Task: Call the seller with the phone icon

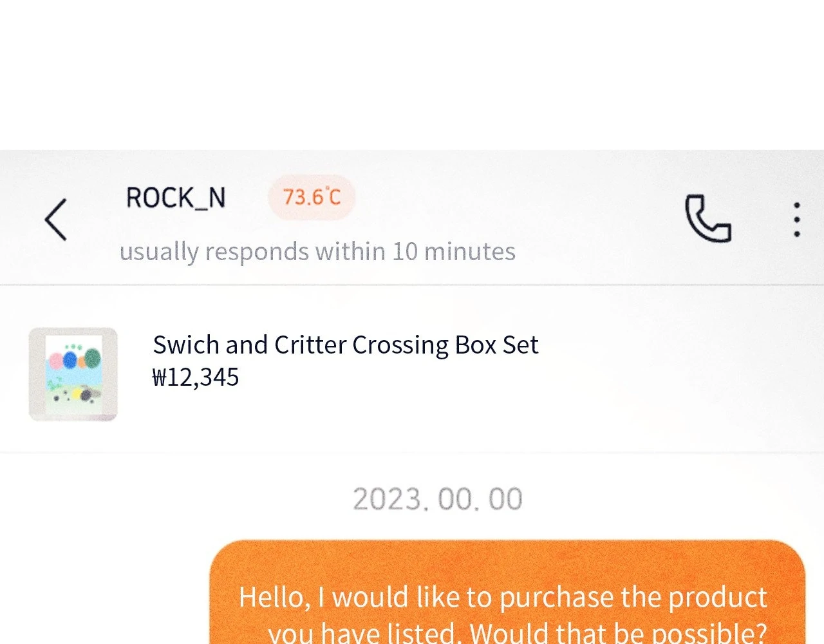Action: click(x=707, y=219)
